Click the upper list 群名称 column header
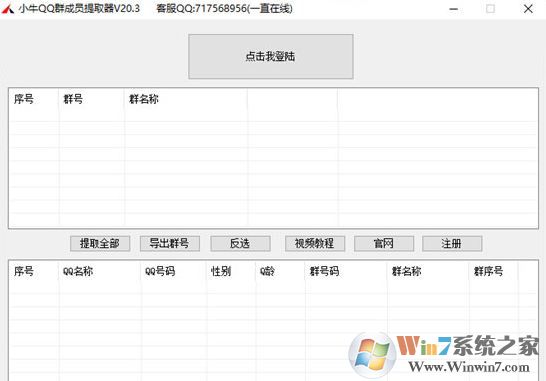The image size is (546, 381). (x=186, y=99)
